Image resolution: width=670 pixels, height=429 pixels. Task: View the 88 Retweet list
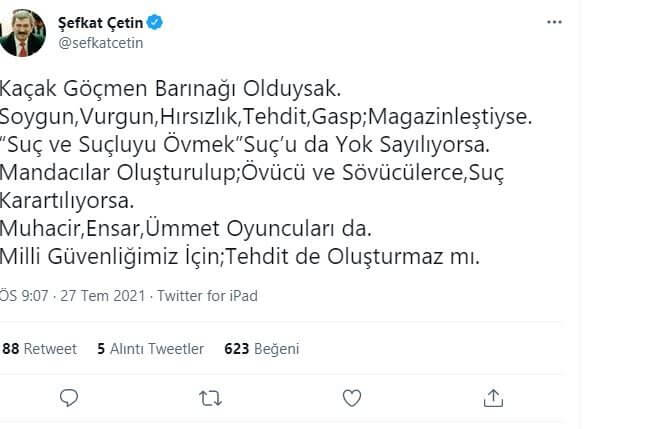[40, 349]
